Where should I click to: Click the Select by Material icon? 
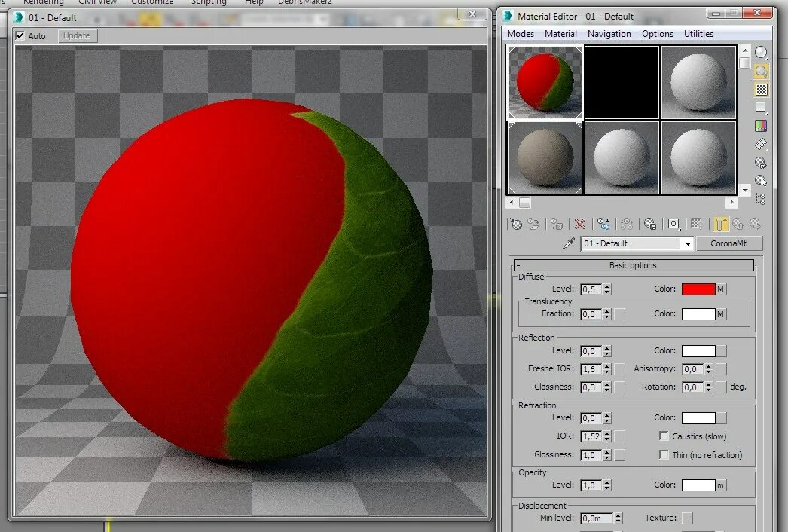762,181
